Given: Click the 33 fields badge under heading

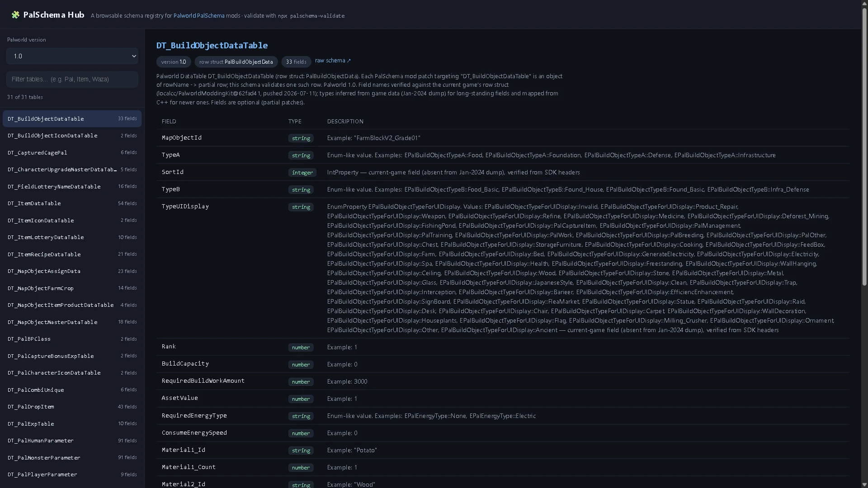Looking at the screenshot, I should (296, 62).
